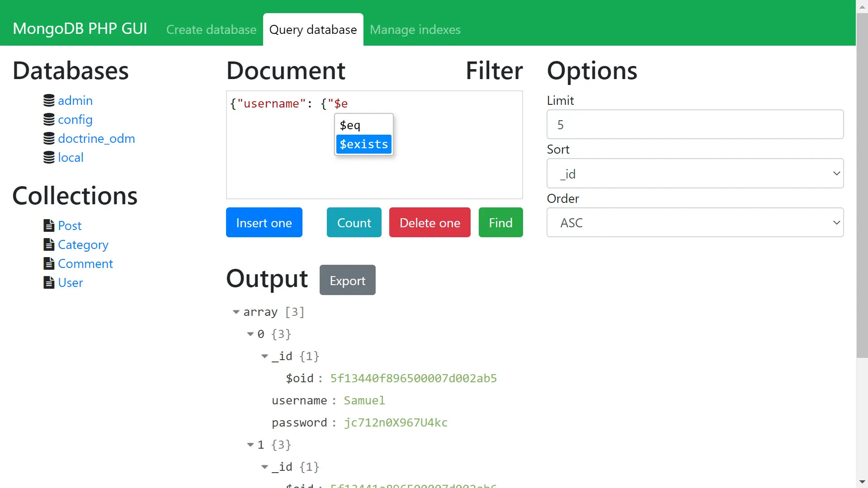Collapse the array [3] output node
This screenshot has width=868, height=488.
click(x=237, y=312)
